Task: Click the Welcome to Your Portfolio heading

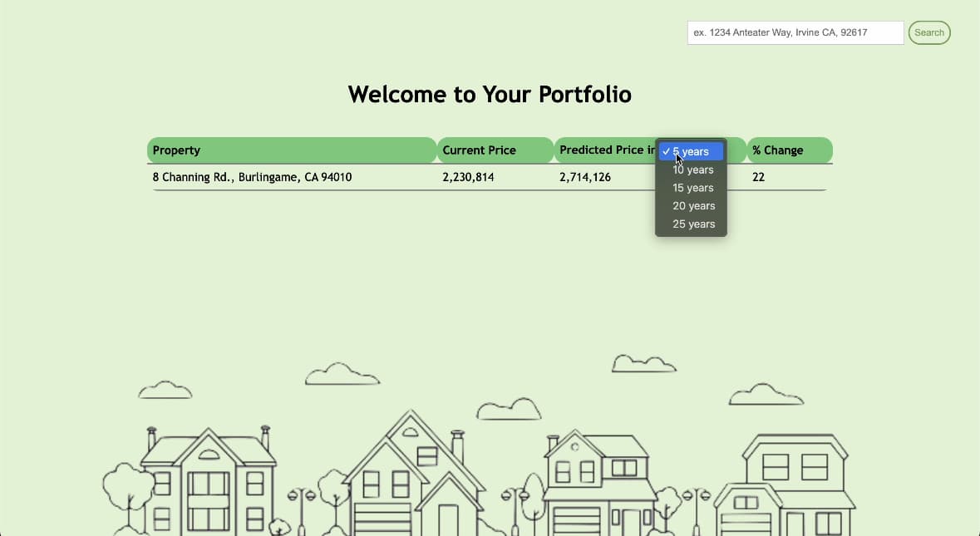Action: coord(490,95)
